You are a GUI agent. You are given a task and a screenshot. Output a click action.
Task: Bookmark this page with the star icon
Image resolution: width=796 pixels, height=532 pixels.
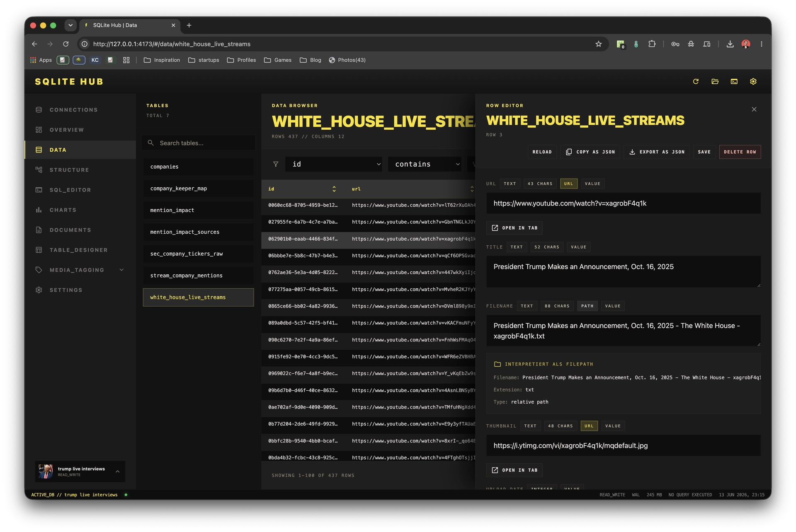tap(598, 44)
